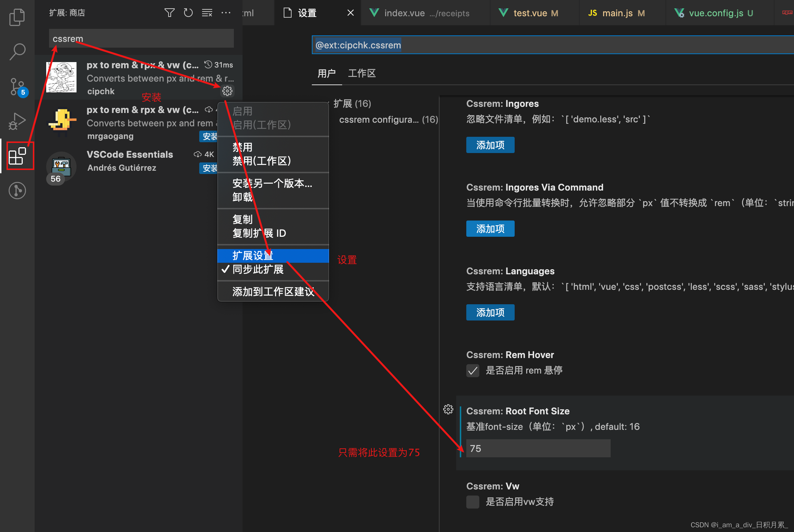Click the cipchk publisher name

pos(101,91)
